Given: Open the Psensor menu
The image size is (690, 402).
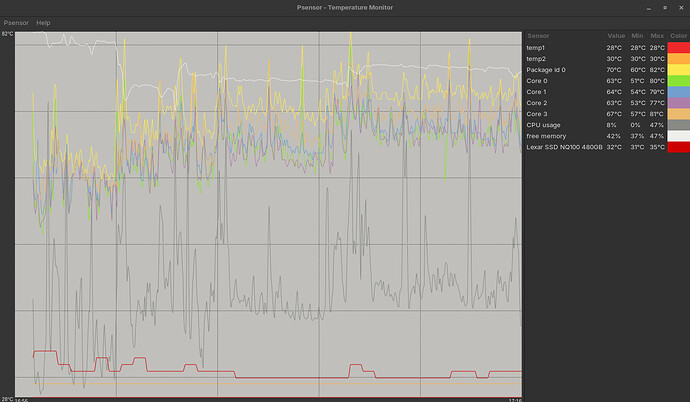Looking at the screenshot, I should (16, 22).
